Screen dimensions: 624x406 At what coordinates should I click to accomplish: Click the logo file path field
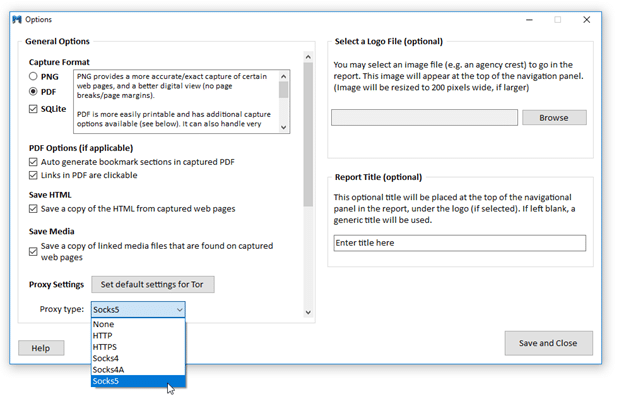(x=424, y=118)
